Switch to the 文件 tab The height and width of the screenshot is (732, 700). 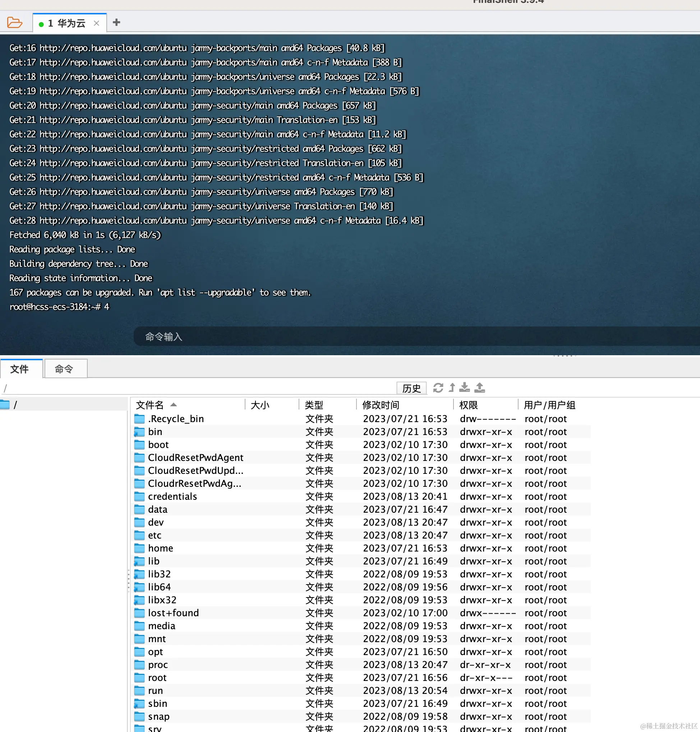click(21, 369)
